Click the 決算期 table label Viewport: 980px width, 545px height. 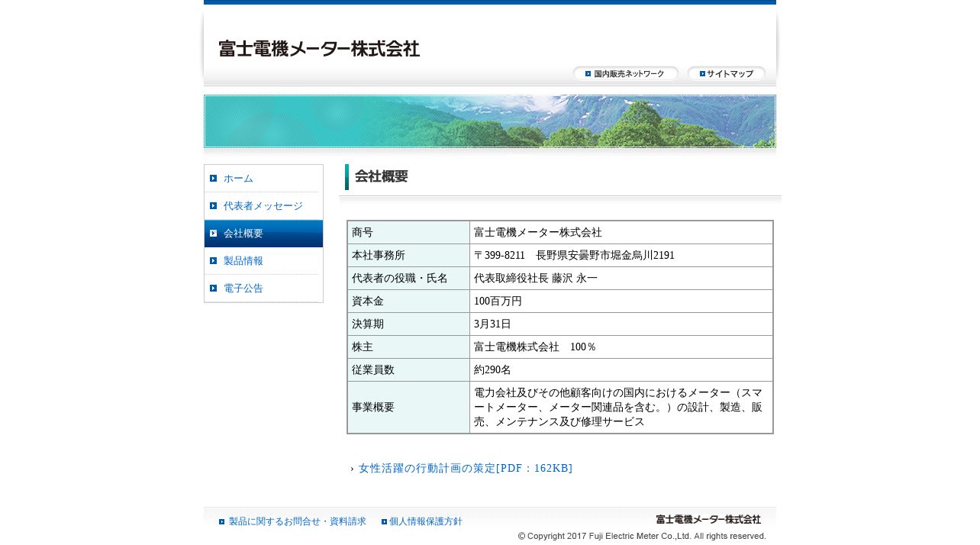408,324
